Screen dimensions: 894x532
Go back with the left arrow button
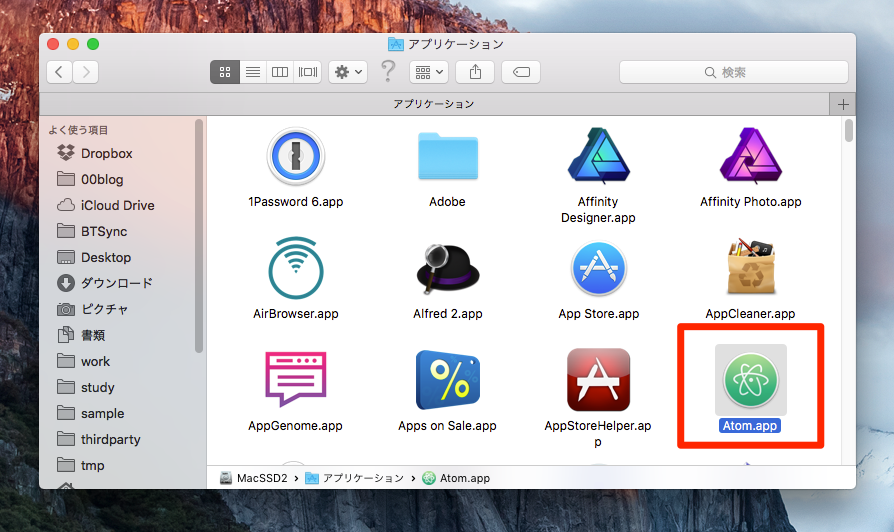click(59, 72)
